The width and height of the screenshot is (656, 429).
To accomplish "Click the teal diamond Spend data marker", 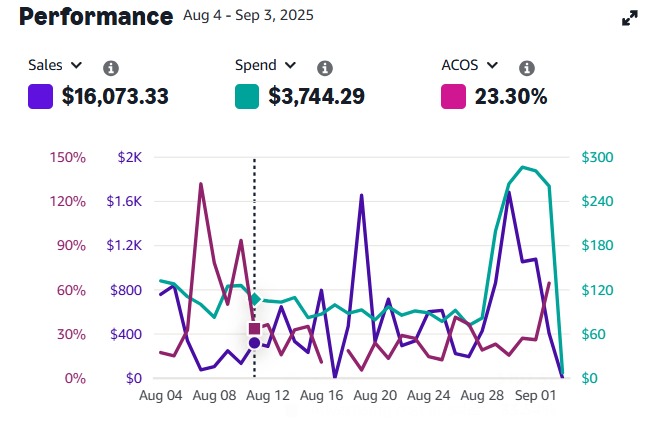I will coord(254,299).
